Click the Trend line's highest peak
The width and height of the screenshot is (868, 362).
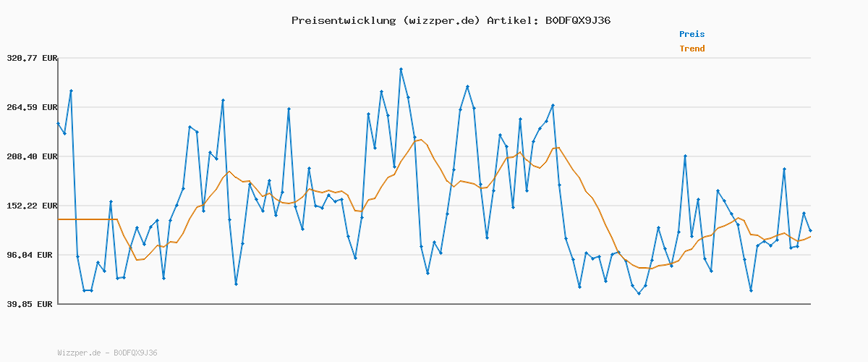[421, 139]
